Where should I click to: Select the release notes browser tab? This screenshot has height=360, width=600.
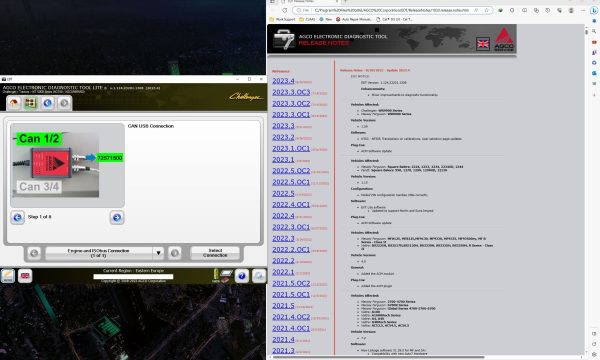[x=310, y=2]
